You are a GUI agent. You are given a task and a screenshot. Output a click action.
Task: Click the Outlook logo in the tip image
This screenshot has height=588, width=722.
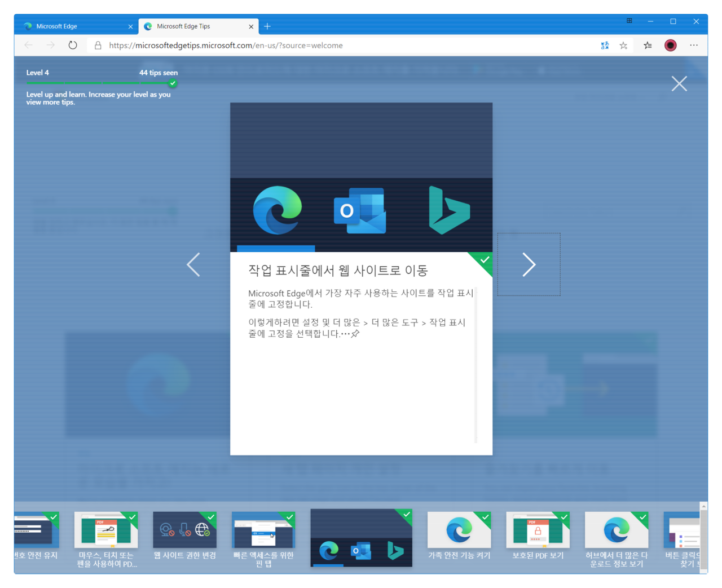point(360,211)
